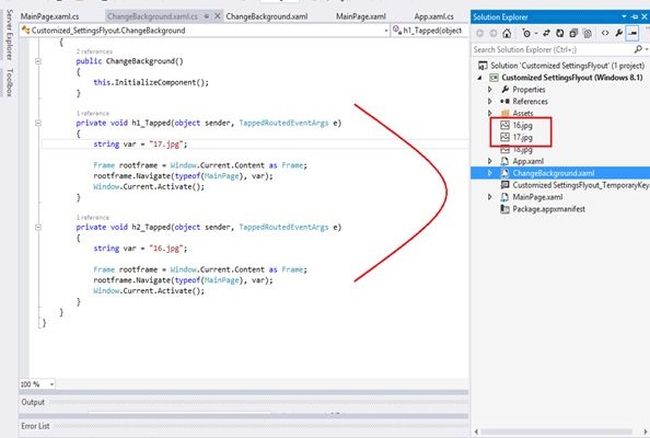
Task: Click the "16.jpg" string in h2_Tapped
Action: [166, 248]
